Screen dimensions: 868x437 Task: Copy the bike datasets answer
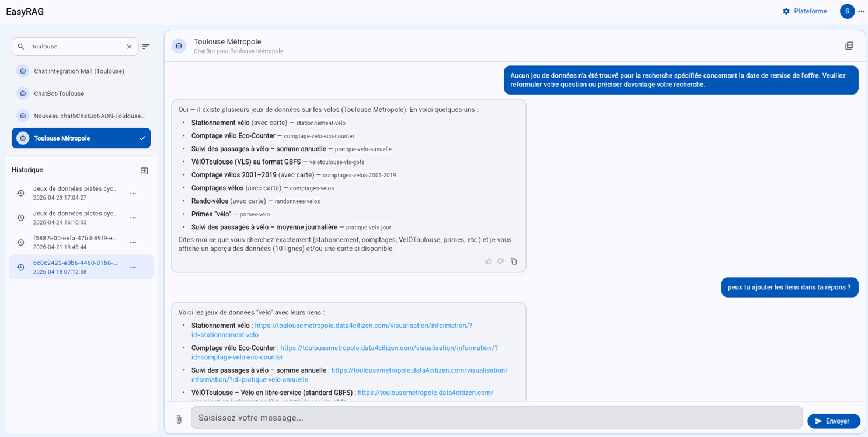click(514, 261)
